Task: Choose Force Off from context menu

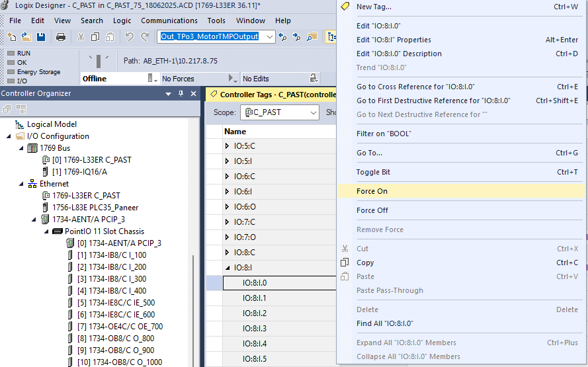Action: pyautogui.click(x=372, y=210)
